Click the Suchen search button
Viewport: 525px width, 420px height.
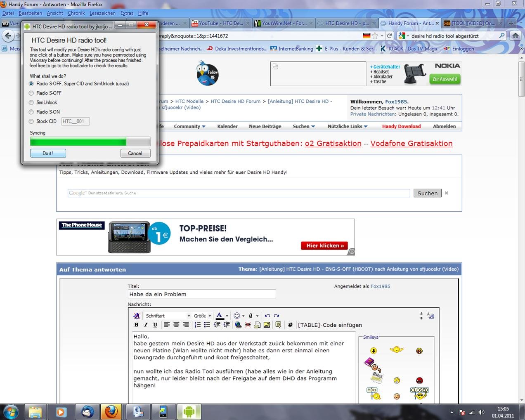427,193
